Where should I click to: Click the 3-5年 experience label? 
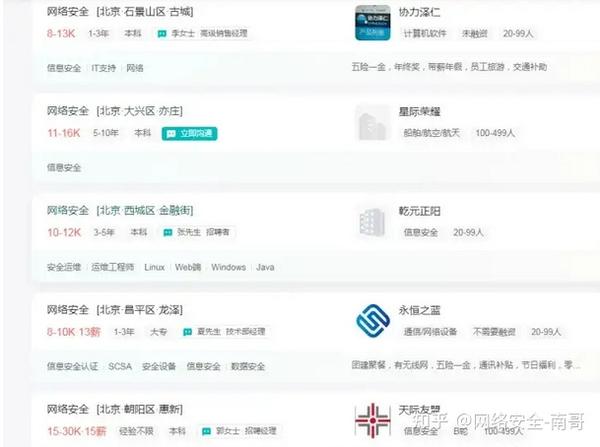104,232
